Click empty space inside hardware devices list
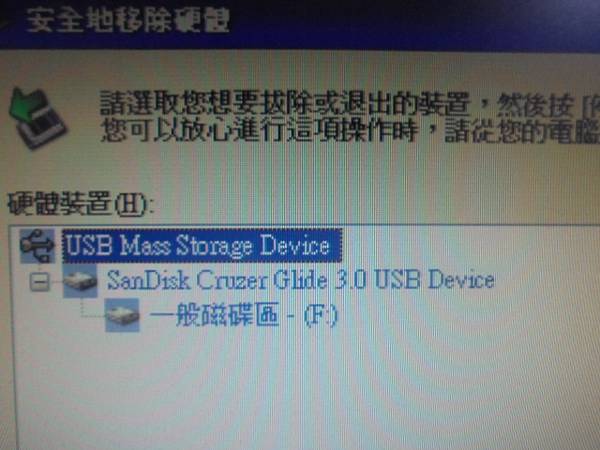 [306, 383]
